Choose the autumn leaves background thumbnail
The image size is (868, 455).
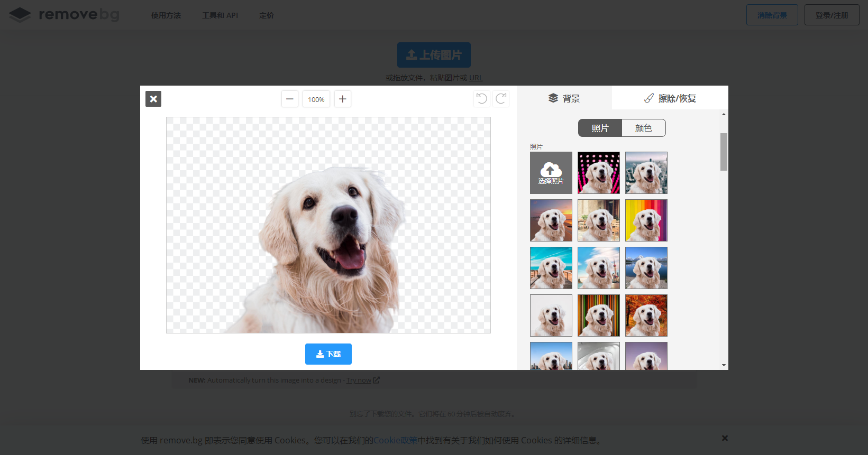(x=646, y=315)
